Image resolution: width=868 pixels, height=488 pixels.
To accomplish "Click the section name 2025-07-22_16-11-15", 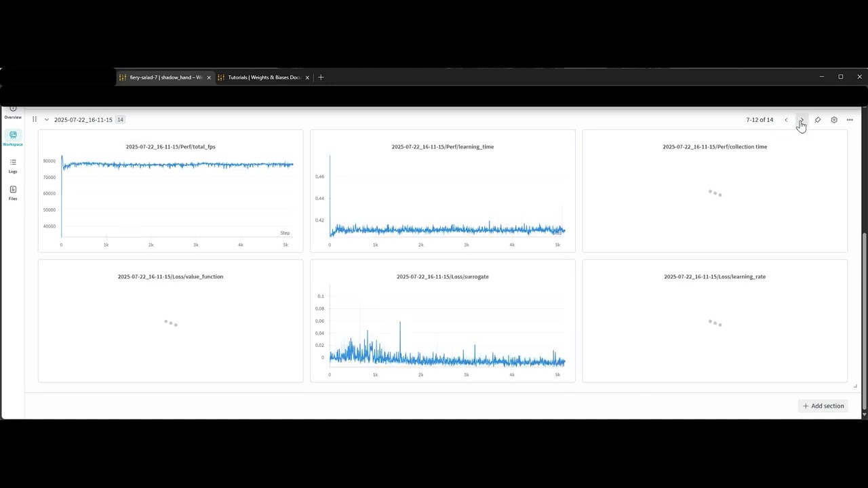I will pyautogui.click(x=83, y=120).
